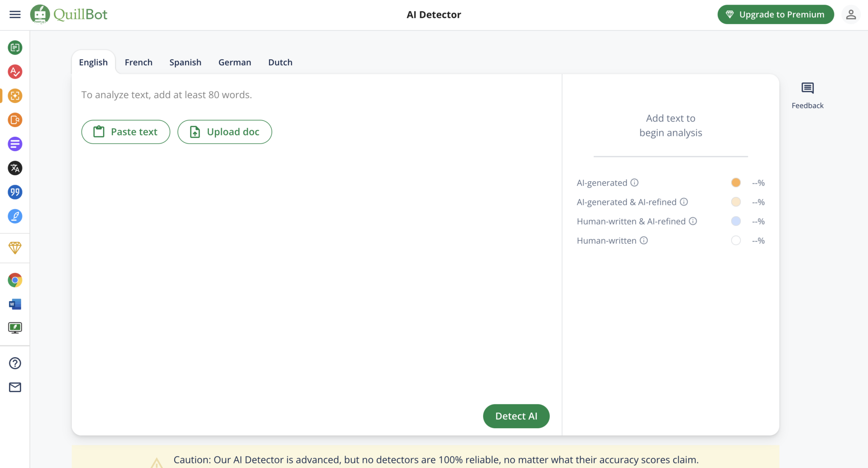Image resolution: width=868 pixels, height=468 pixels.
Task: Switch to the Dutch tab
Action: click(x=280, y=62)
